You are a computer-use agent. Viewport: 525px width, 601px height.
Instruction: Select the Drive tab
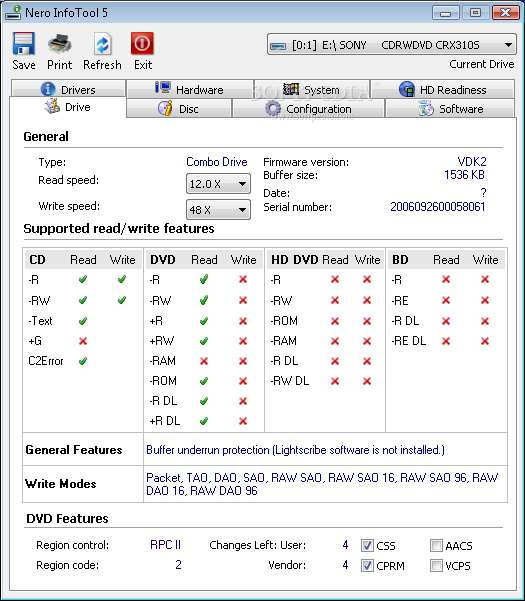point(68,107)
